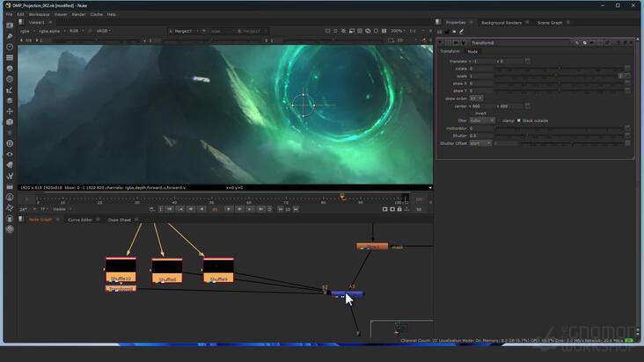This screenshot has height=362, width=644.
Task: Open the Time nodes clock icon
Action: click(x=10, y=47)
